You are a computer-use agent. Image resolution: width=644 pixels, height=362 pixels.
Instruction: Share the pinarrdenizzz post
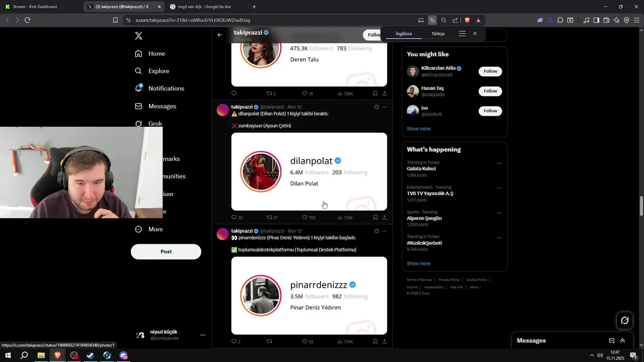pyautogui.click(x=384, y=342)
